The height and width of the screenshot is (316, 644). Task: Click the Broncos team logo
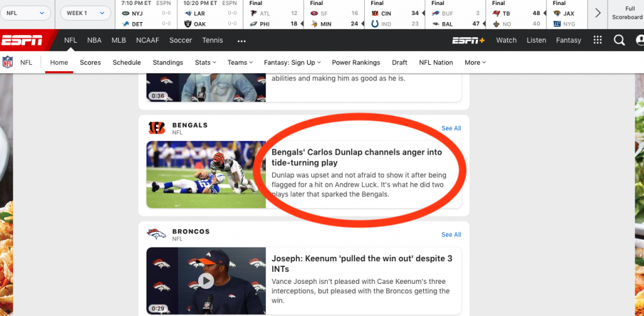pyautogui.click(x=157, y=234)
